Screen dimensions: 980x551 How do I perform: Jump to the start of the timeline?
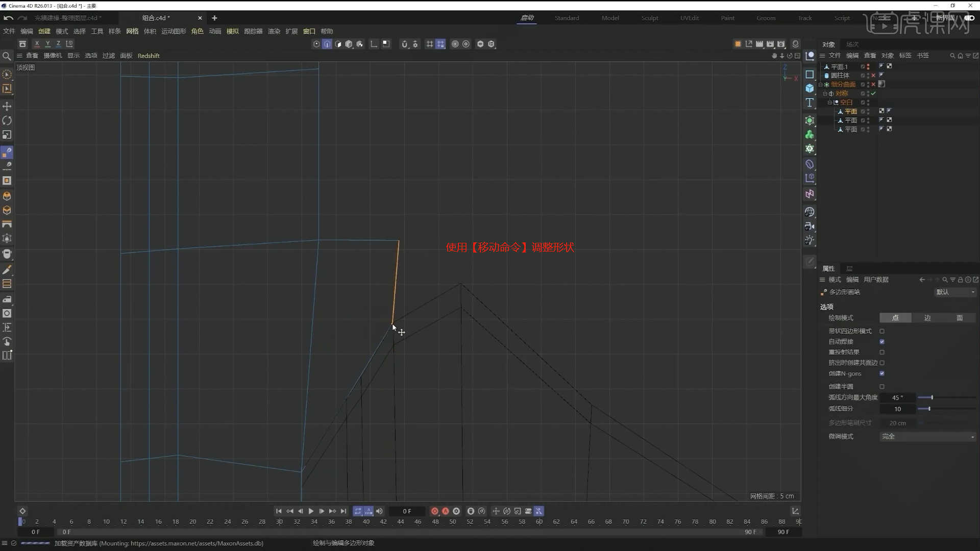click(x=279, y=511)
